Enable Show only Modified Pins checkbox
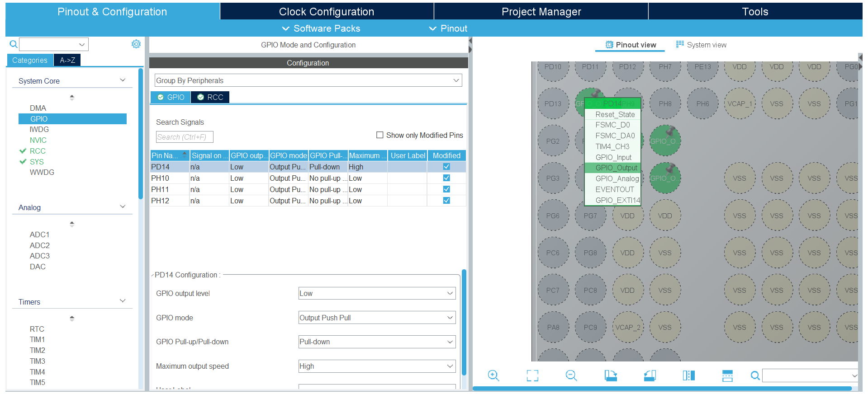The height and width of the screenshot is (394, 868). pos(380,135)
